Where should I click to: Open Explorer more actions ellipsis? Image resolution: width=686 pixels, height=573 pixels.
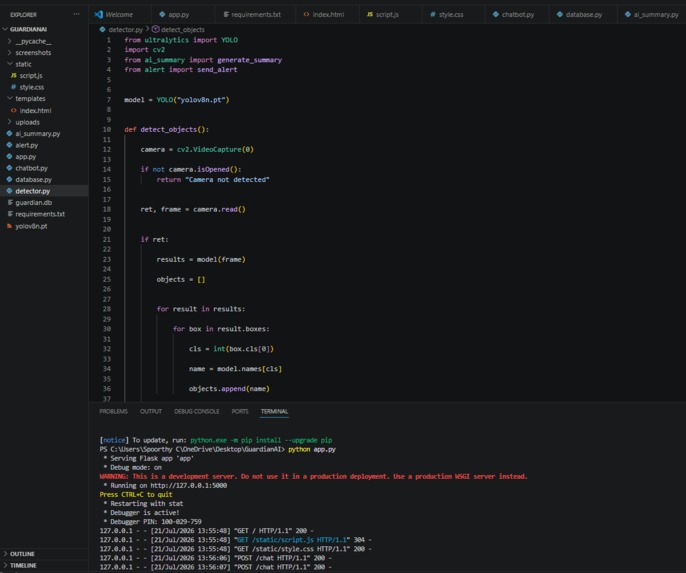click(x=76, y=14)
